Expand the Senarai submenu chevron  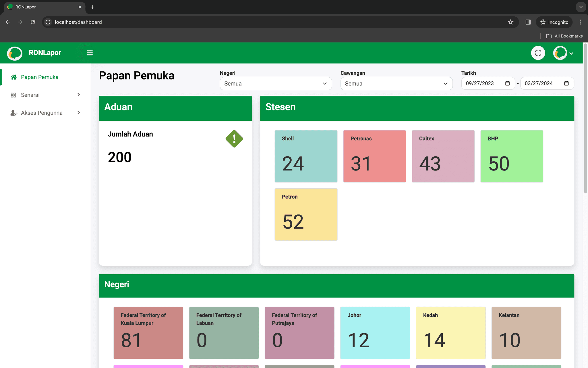79,95
